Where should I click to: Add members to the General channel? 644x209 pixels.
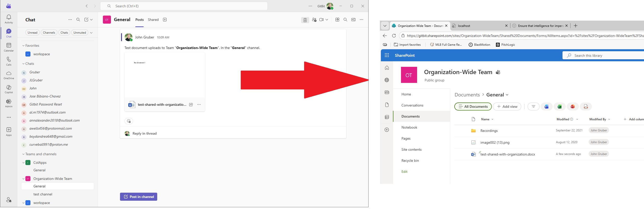point(314,20)
